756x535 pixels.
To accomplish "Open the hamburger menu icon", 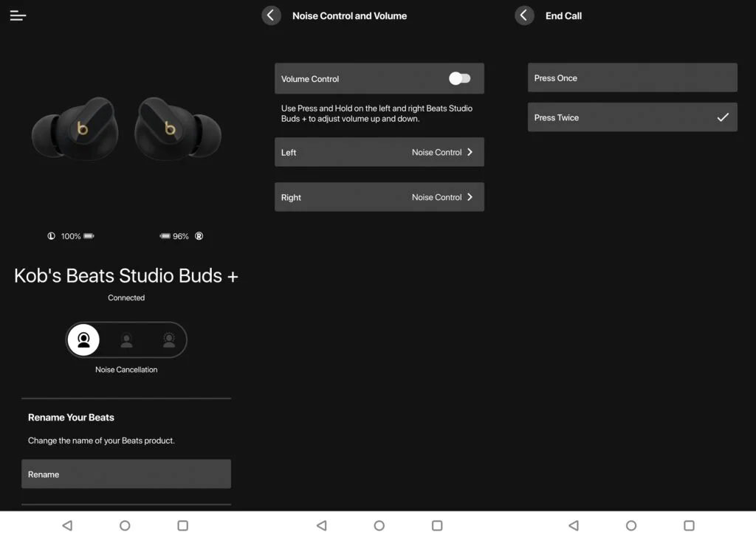I will (18, 16).
